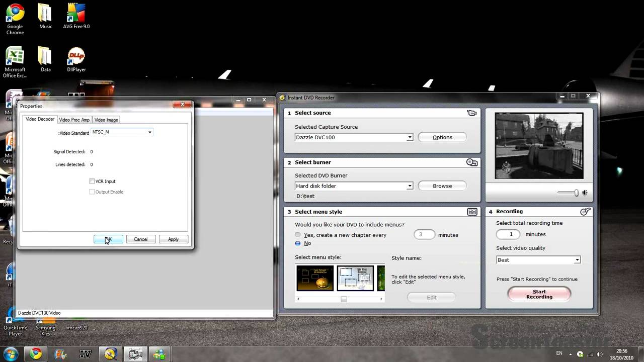Select the amcap920 desktop label
Image resolution: width=644 pixels, height=362 pixels.
tap(76, 328)
